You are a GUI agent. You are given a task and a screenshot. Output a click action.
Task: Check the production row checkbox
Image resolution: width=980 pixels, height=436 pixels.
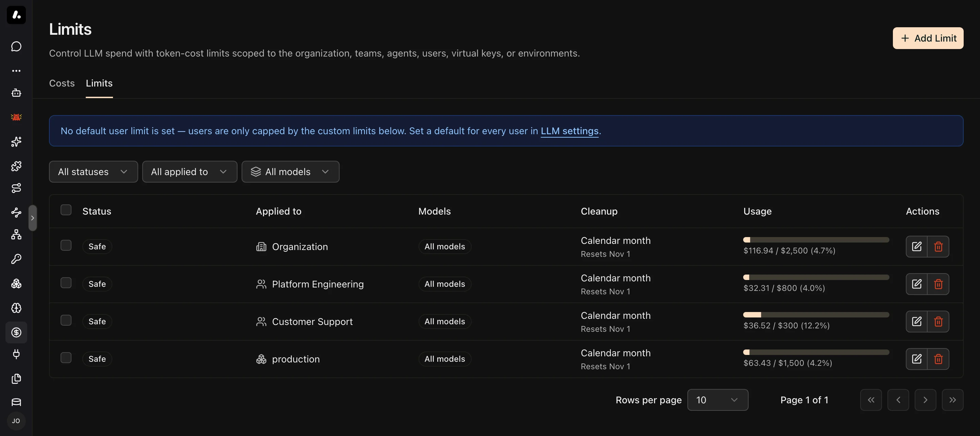point(66,358)
